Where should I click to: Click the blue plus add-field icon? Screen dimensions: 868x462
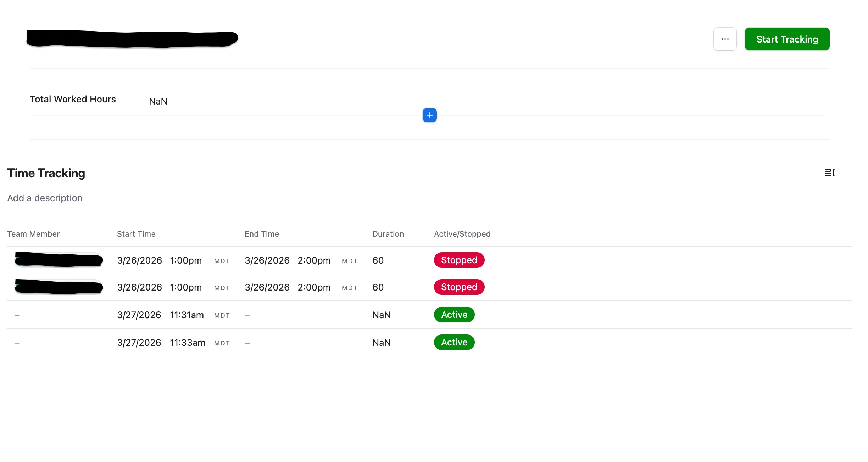point(429,115)
